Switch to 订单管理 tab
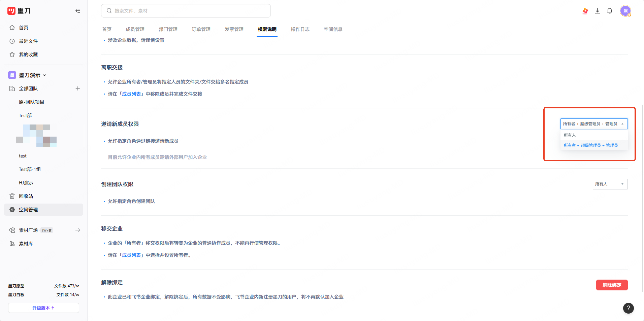The width and height of the screenshot is (644, 321). point(201,29)
